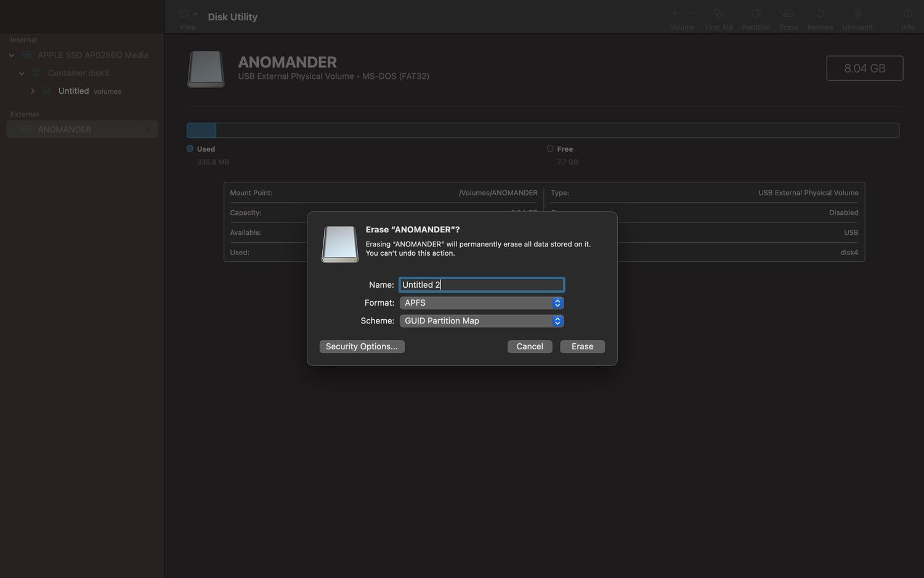This screenshot has width=924, height=578.
Task: Click the ANOMANDER title heading
Action: (287, 62)
